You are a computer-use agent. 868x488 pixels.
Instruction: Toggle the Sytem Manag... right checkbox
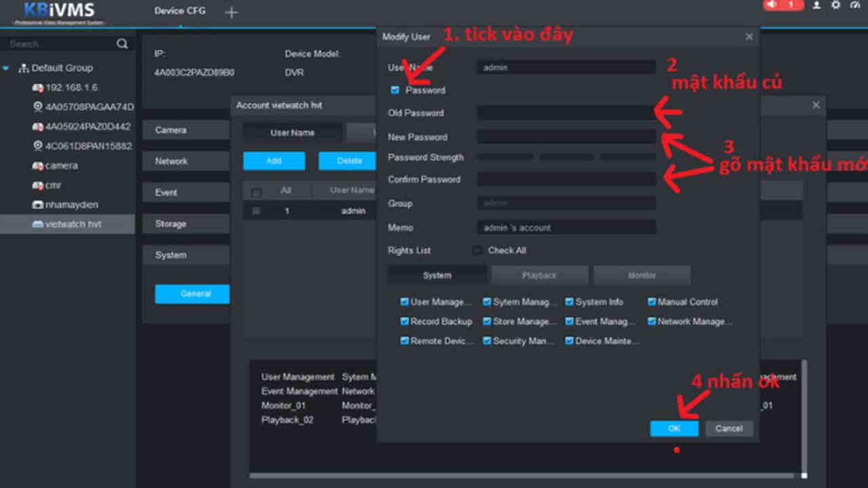click(x=487, y=302)
